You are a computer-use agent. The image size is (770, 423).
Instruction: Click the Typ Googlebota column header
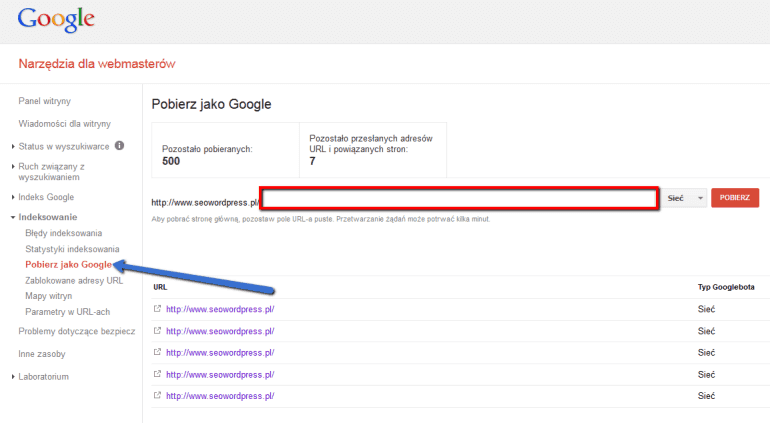726,287
